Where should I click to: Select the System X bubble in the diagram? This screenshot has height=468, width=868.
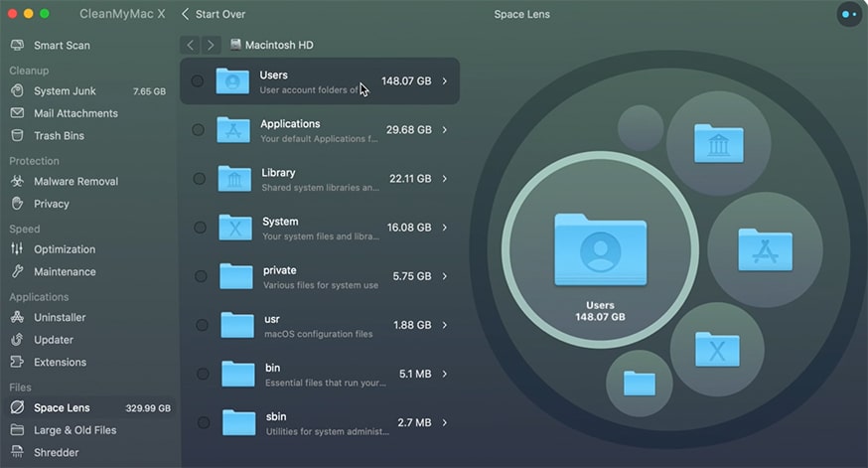pyautogui.click(x=717, y=349)
